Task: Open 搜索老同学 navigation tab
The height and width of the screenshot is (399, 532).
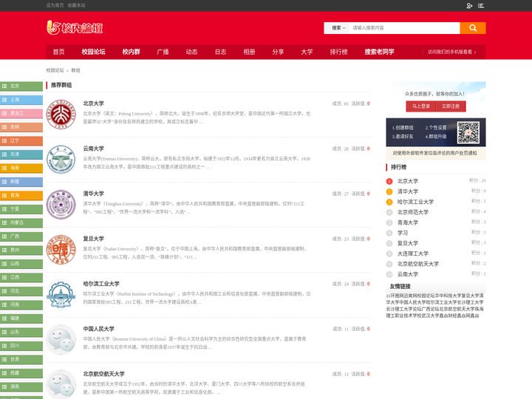Action: pyautogui.click(x=379, y=52)
